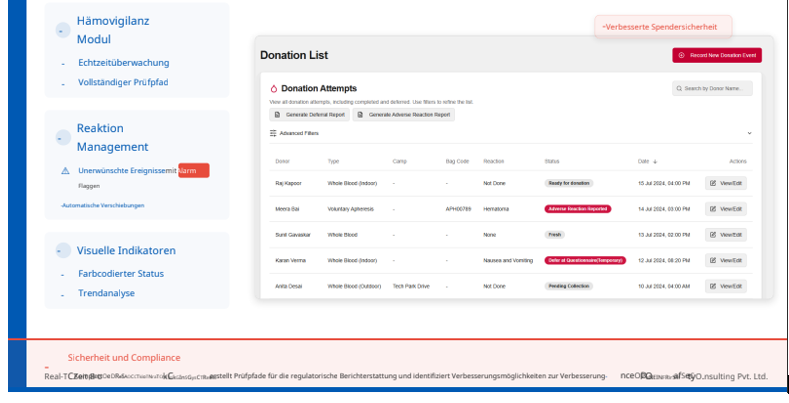
Task: Open View/Edit for Karan Verma
Action: (x=726, y=260)
